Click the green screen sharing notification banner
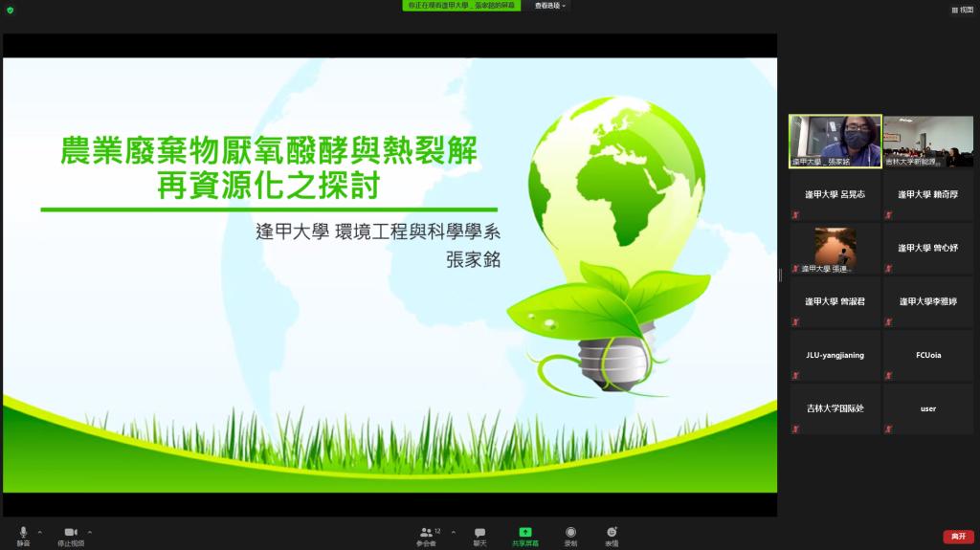The height and width of the screenshot is (550, 980). [460, 6]
